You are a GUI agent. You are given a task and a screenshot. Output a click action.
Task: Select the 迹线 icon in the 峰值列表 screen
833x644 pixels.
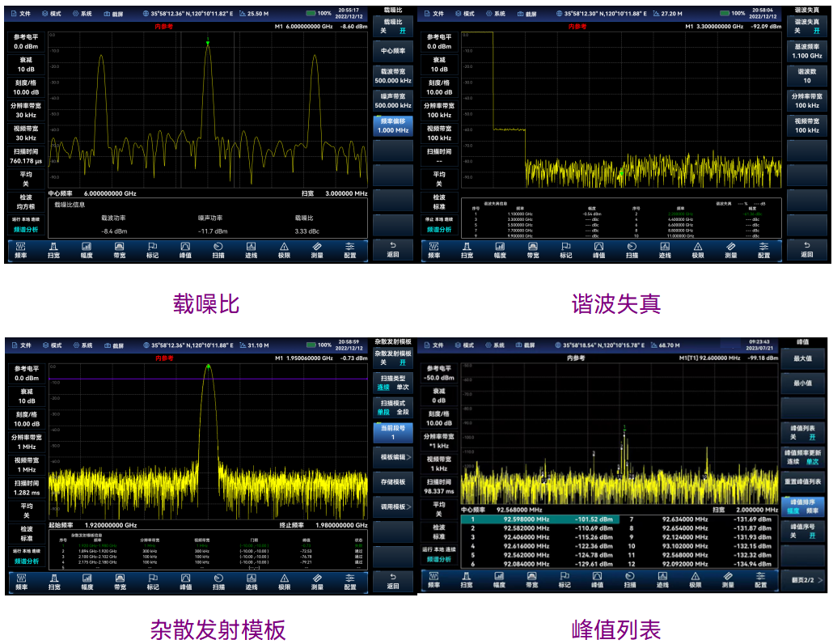pos(664,580)
